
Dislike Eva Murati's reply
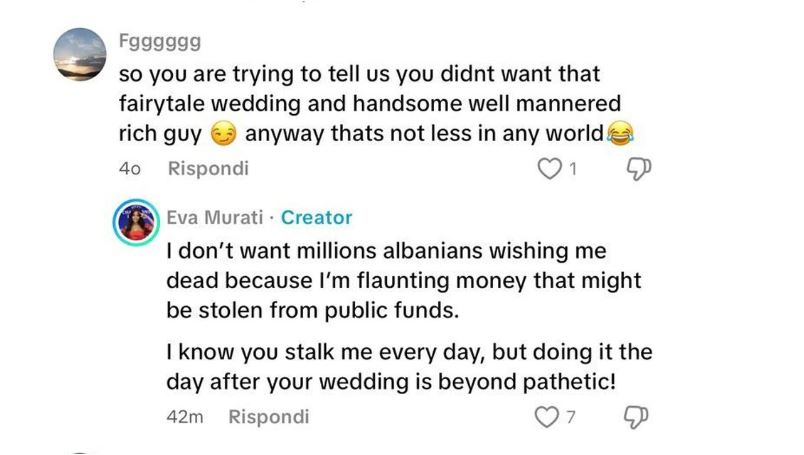pyautogui.click(x=635, y=417)
